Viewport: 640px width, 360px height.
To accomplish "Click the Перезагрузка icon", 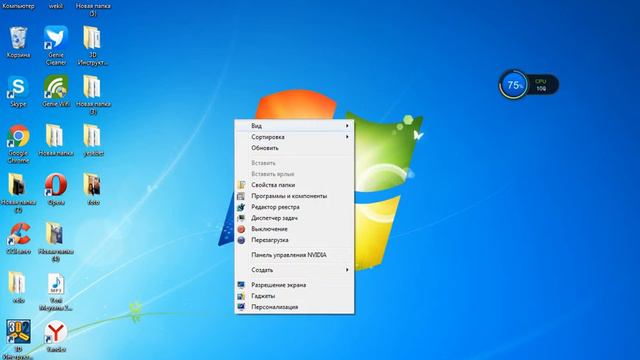I will (x=241, y=240).
